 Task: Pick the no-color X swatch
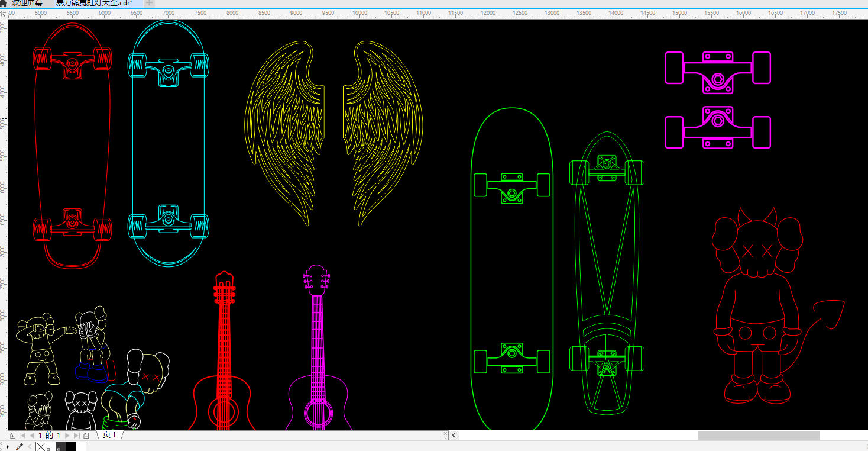[41, 447]
